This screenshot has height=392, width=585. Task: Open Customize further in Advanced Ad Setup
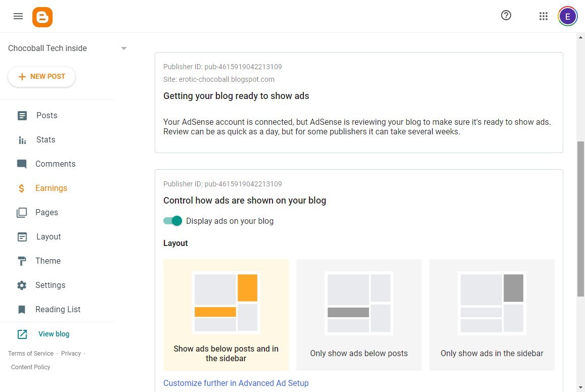(236, 383)
